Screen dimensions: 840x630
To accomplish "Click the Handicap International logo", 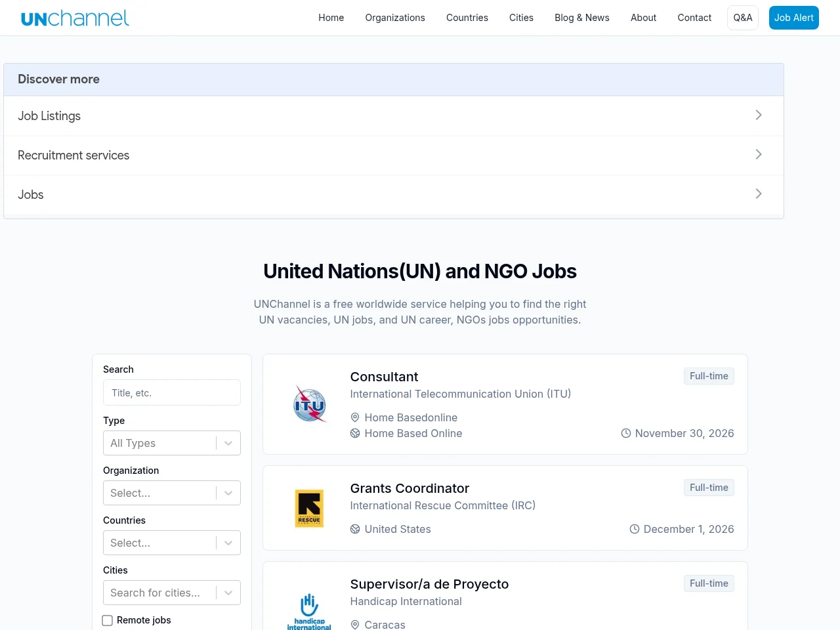I will coord(309,611).
